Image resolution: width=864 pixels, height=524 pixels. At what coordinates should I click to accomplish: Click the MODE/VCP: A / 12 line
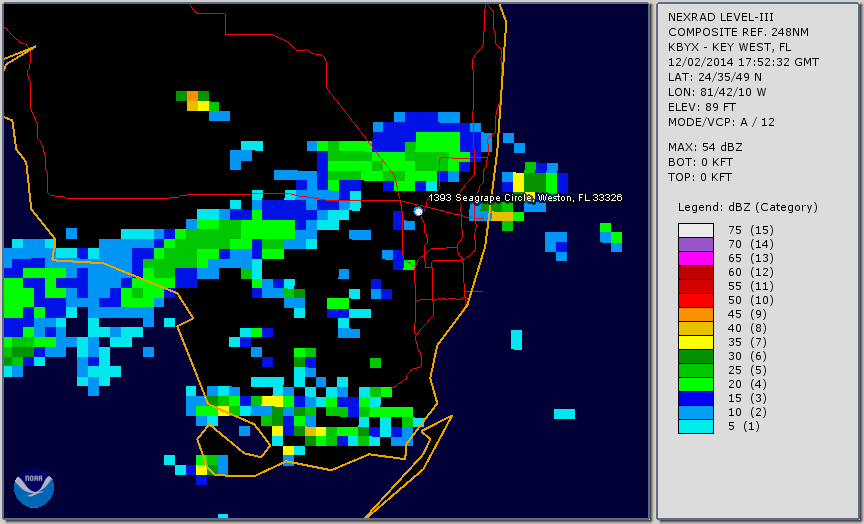(x=721, y=122)
